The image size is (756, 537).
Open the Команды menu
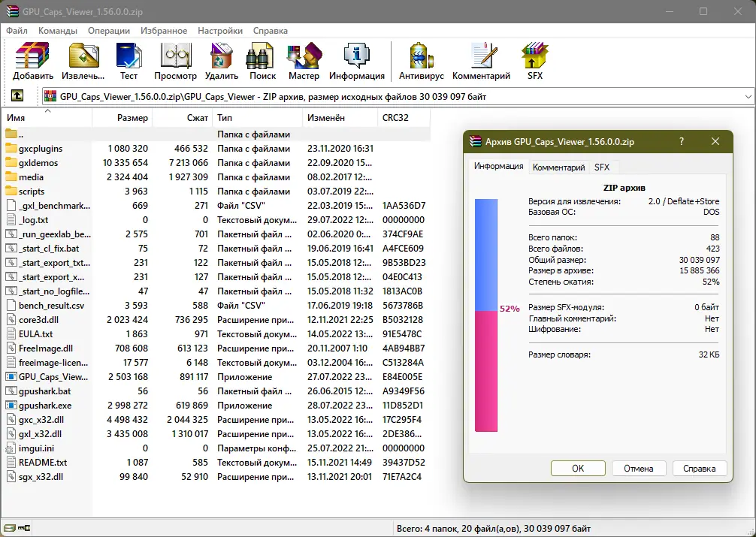(58, 31)
